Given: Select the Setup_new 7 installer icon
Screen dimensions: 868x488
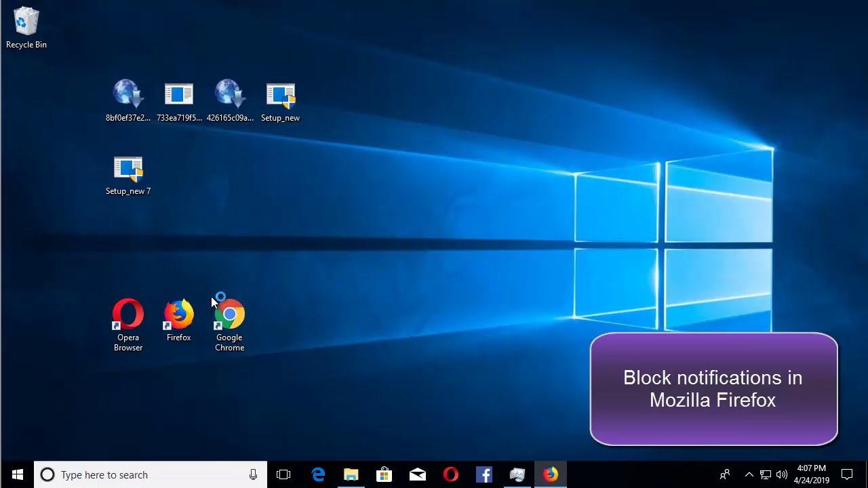Looking at the screenshot, I should pyautogui.click(x=128, y=175).
